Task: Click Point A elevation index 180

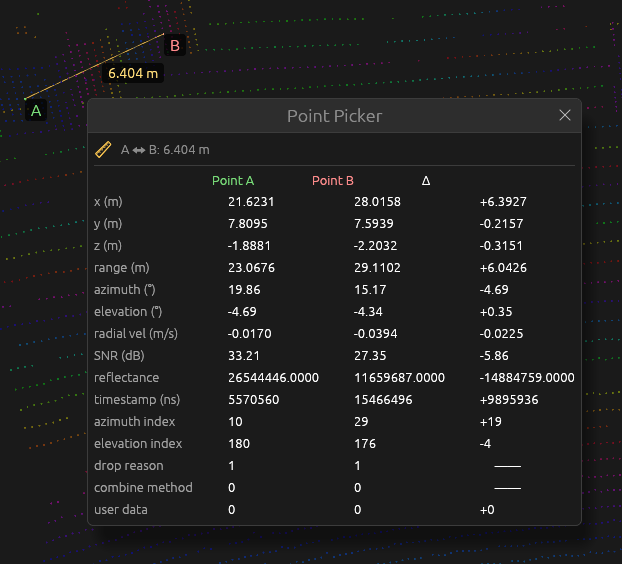Action: point(239,444)
